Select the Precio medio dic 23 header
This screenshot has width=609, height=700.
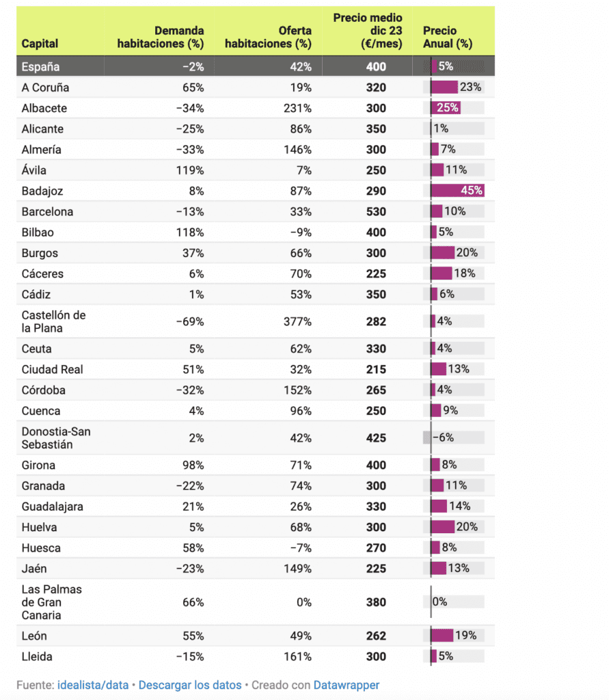(368, 31)
